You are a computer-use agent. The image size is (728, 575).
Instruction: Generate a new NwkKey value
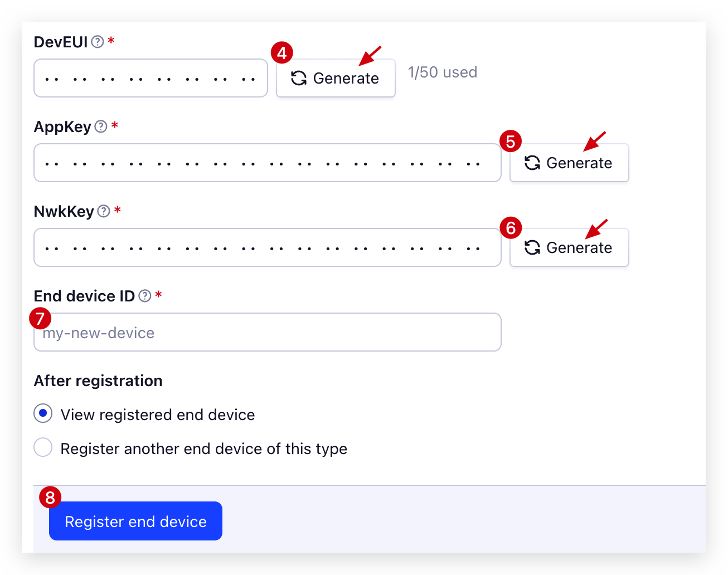(569, 247)
